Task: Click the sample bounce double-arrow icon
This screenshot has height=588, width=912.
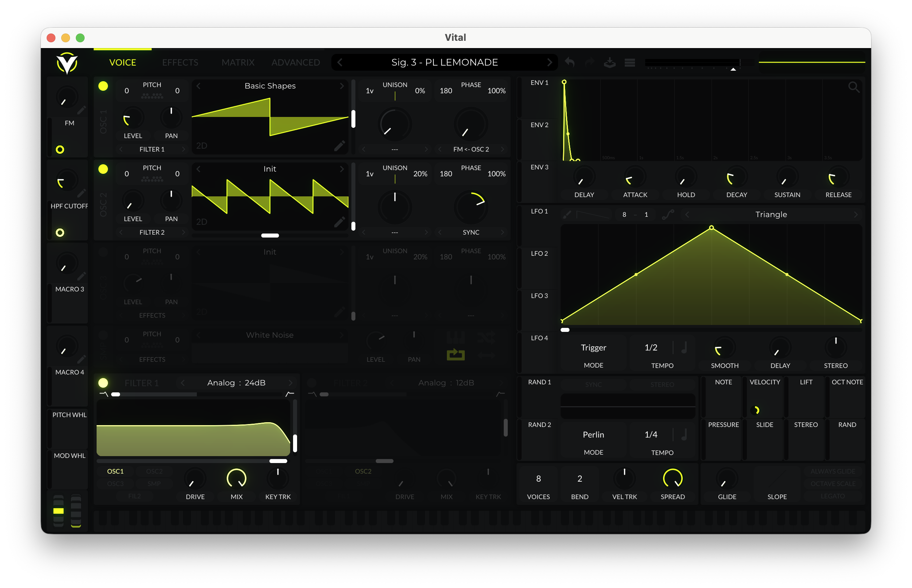Action: 486,355
